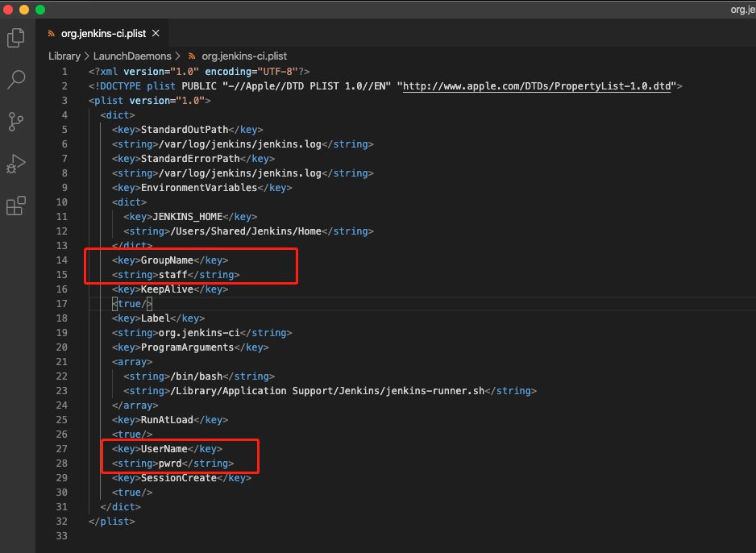
Task: Click line number 14 in the gutter
Action: pos(63,260)
